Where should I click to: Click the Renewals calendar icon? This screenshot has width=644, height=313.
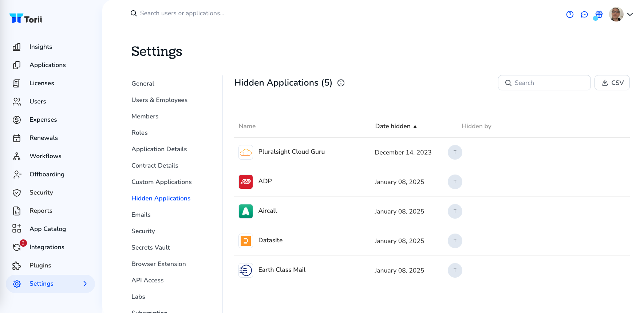17,138
